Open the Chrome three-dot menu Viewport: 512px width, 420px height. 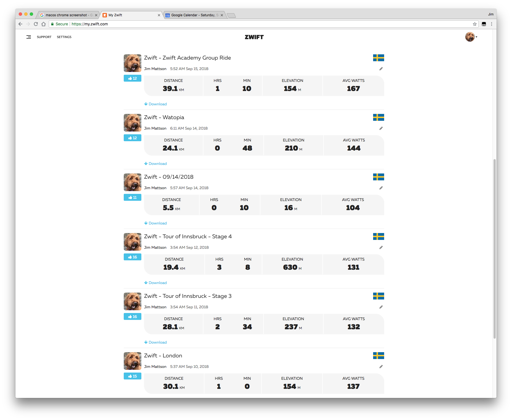point(492,24)
